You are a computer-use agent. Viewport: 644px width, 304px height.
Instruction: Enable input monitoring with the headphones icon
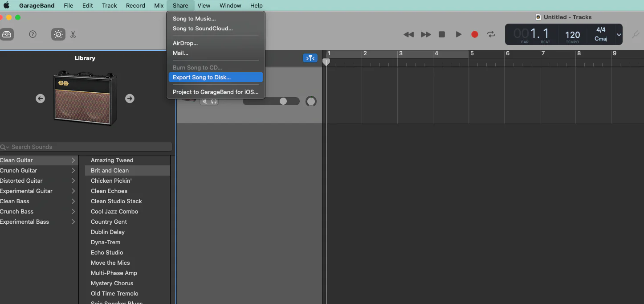(x=213, y=102)
